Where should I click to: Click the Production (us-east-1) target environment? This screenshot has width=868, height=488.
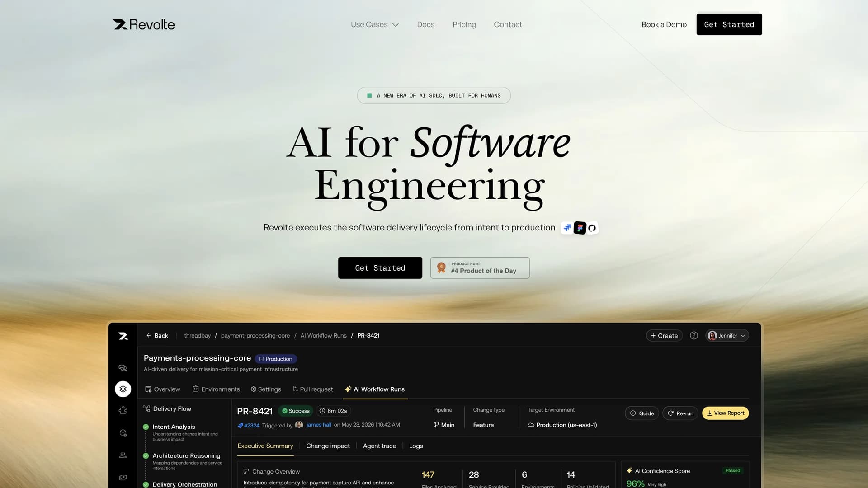(x=562, y=425)
